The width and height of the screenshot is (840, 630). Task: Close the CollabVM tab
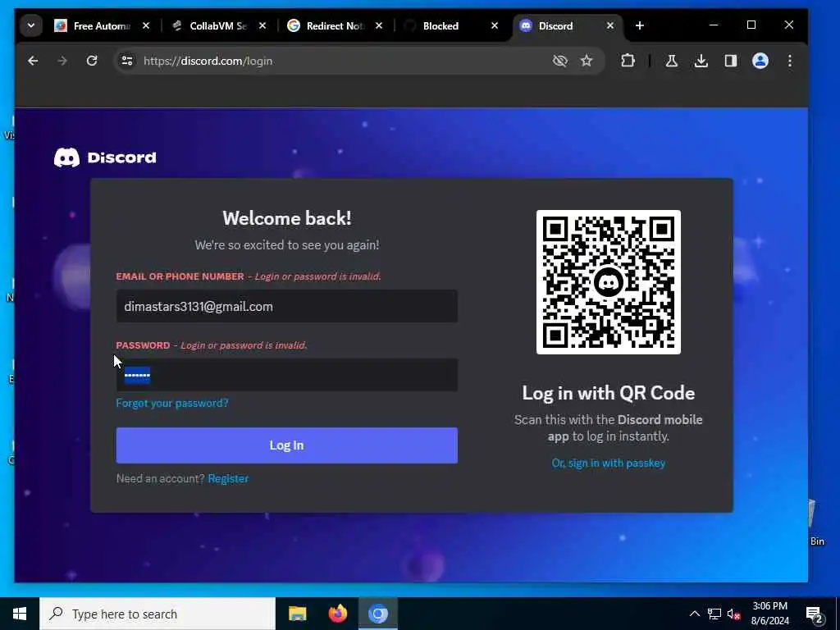click(262, 25)
